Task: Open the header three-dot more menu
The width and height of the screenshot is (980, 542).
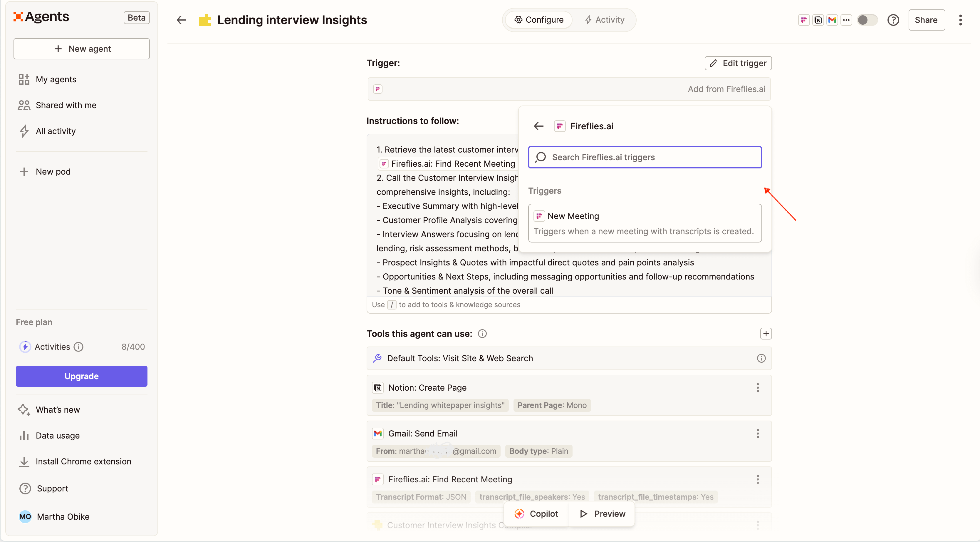Action: 960,20
